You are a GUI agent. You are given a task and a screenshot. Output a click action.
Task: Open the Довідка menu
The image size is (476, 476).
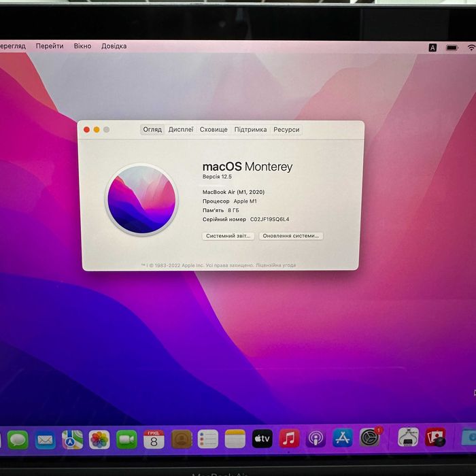(x=114, y=46)
